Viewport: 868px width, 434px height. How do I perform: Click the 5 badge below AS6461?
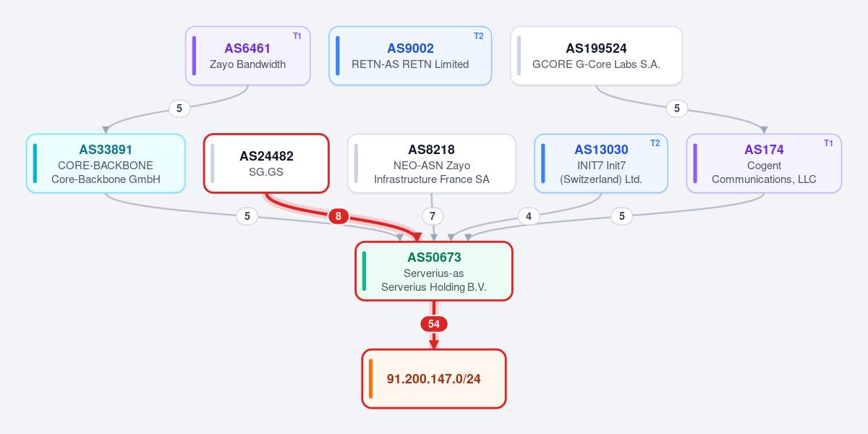179,109
